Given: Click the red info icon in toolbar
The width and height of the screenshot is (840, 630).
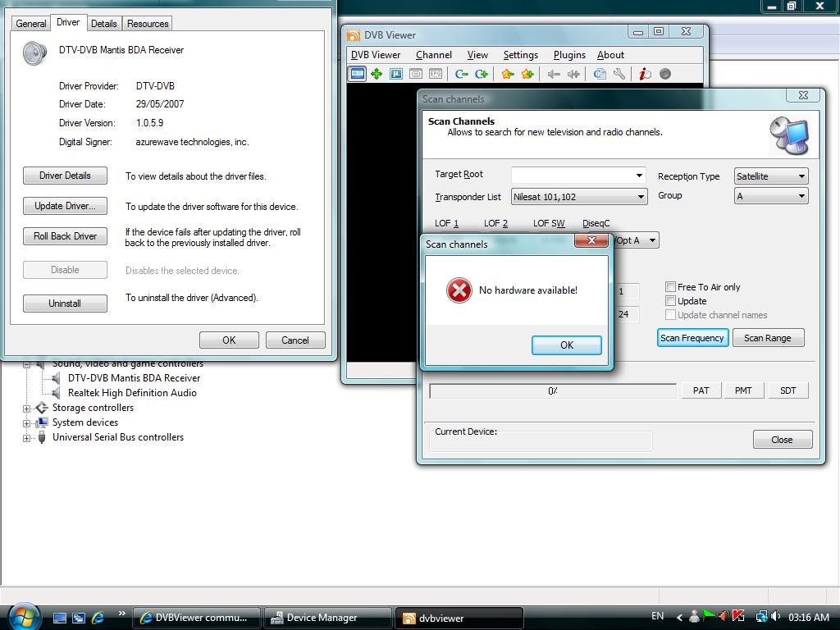Looking at the screenshot, I should pos(645,74).
